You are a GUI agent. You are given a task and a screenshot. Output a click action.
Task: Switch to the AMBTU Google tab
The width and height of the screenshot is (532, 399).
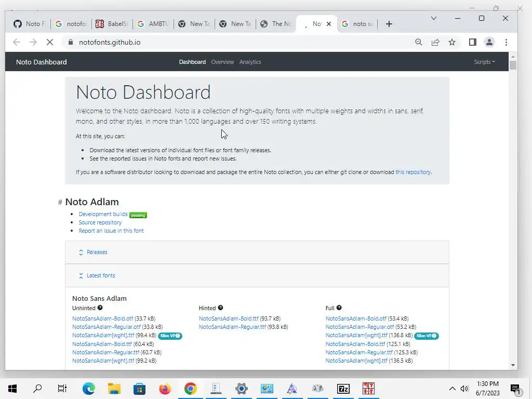pyautogui.click(x=153, y=24)
